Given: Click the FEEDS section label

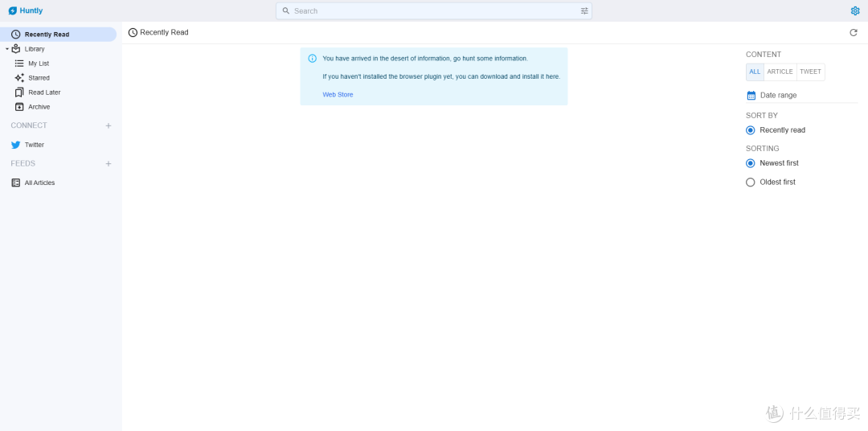Looking at the screenshot, I should click(23, 163).
